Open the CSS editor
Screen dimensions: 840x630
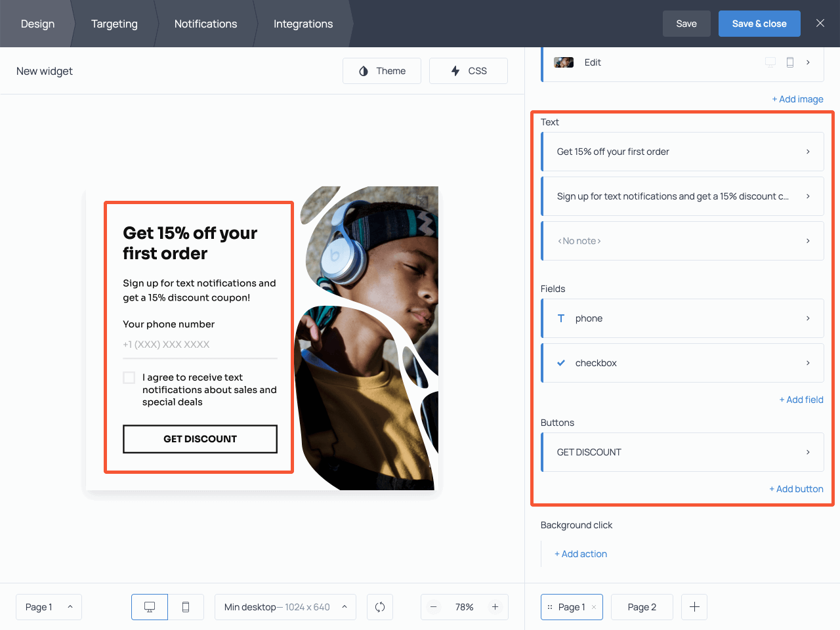[x=468, y=70]
